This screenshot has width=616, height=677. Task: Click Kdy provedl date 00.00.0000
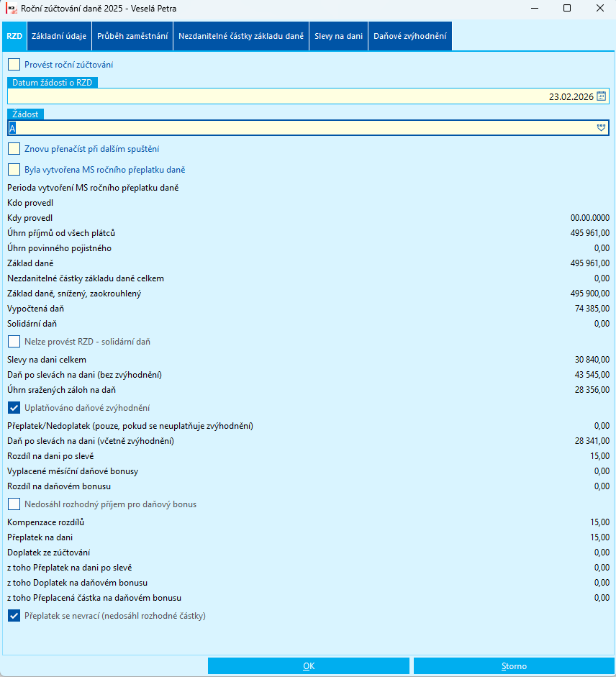[x=590, y=218]
